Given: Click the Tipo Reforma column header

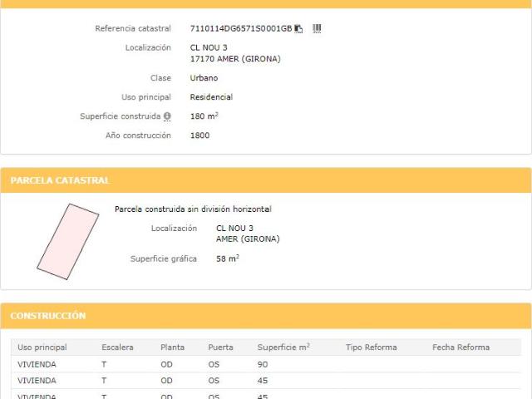Looking at the screenshot, I should (x=372, y=347).
